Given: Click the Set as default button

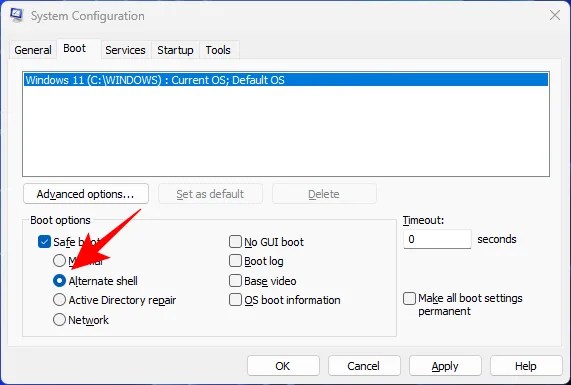Looking at the screenshot, I should 210,194.
